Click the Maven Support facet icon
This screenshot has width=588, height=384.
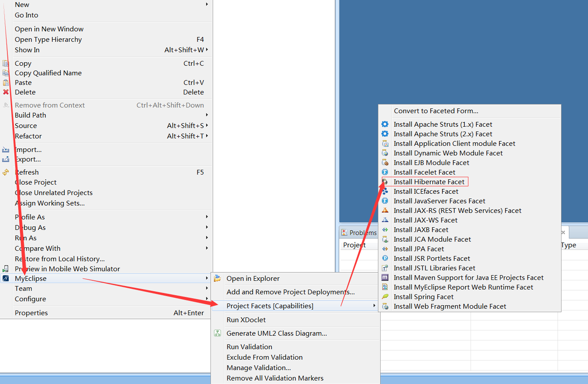coord(385,277)
